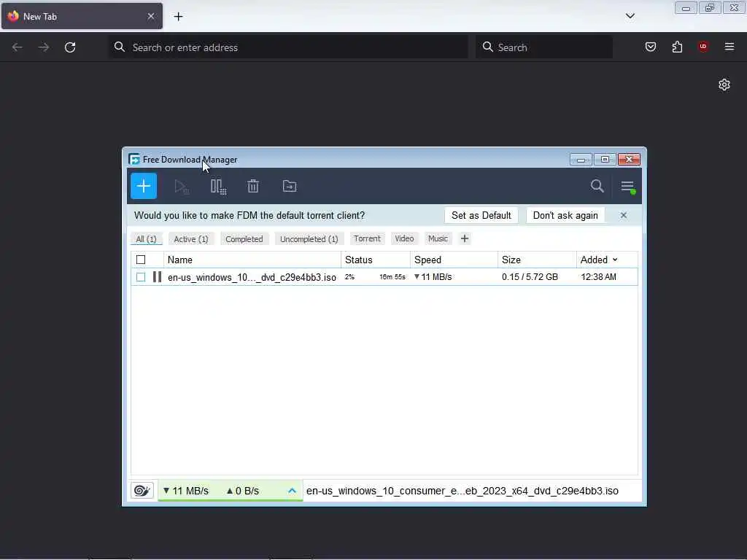Screen dimensions: 747x560
Task: Reload the Firefox page
Action: pos(70,47)
